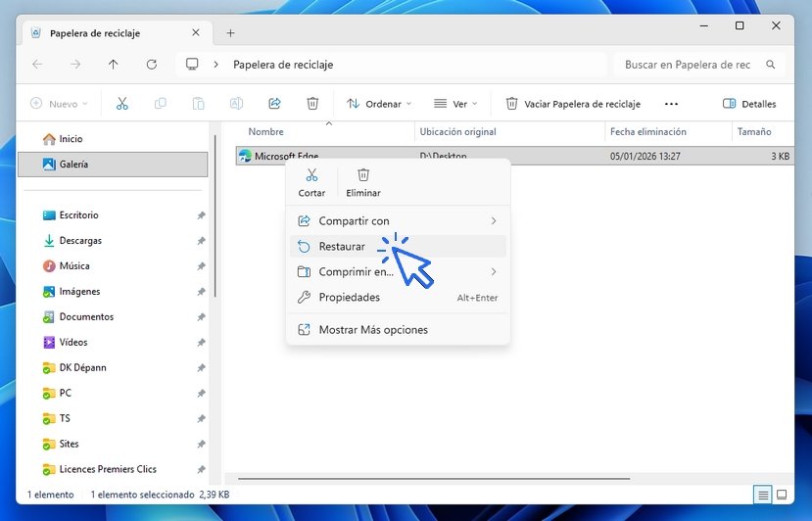Open the three-dot more options menu
This screenshot has width=812, height=521.
(x=671, y=104)
